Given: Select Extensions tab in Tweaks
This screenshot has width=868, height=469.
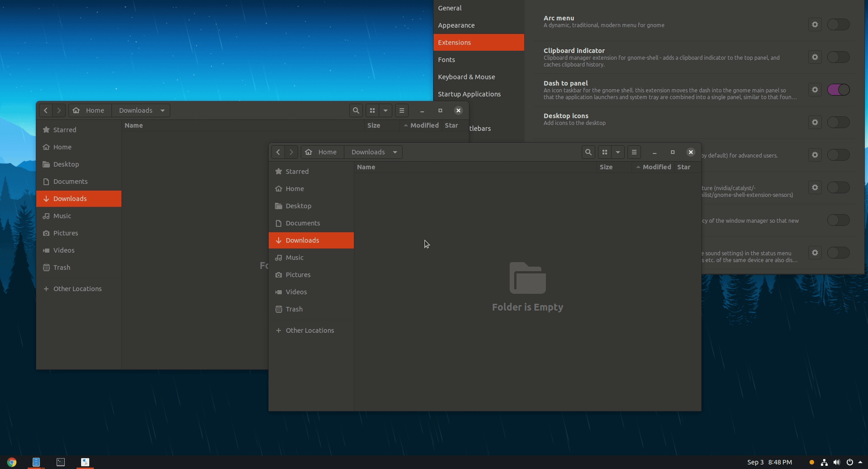Looking at the screenshot, I should click(x=478, y=43).
